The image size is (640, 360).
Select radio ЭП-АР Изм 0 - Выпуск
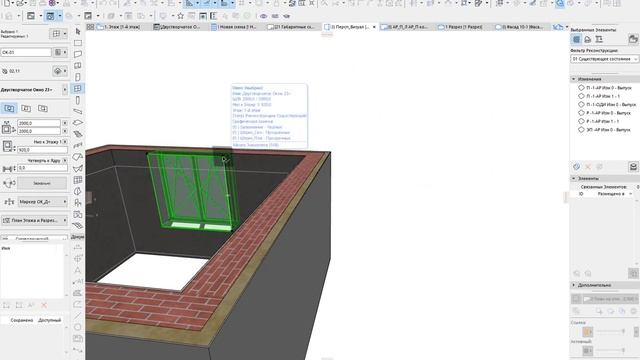[581, 130]
